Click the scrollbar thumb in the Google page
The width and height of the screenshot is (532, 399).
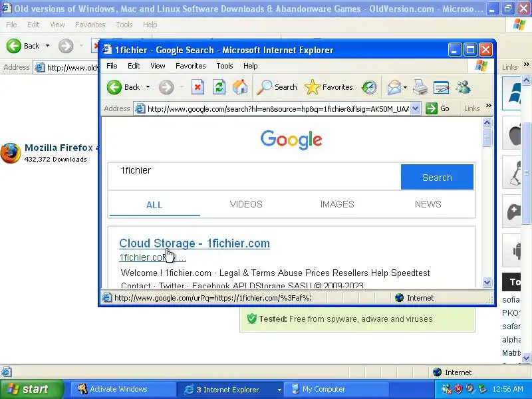[487, 138]
